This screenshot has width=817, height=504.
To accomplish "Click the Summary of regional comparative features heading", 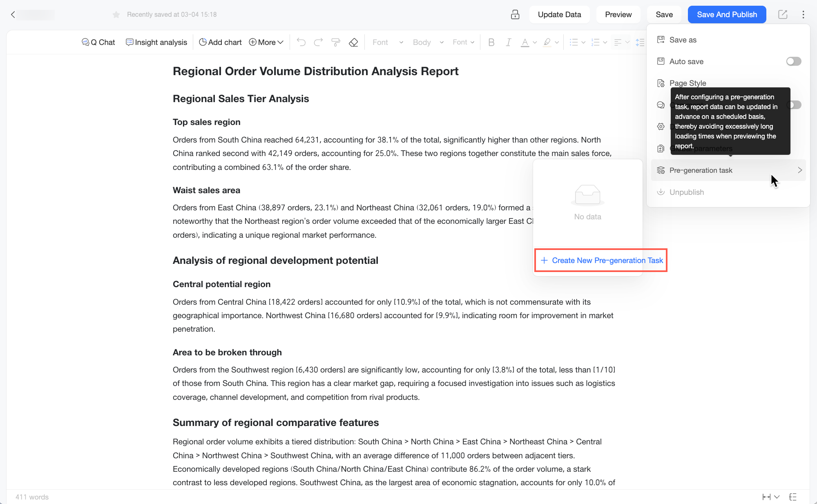I will 276,422.
